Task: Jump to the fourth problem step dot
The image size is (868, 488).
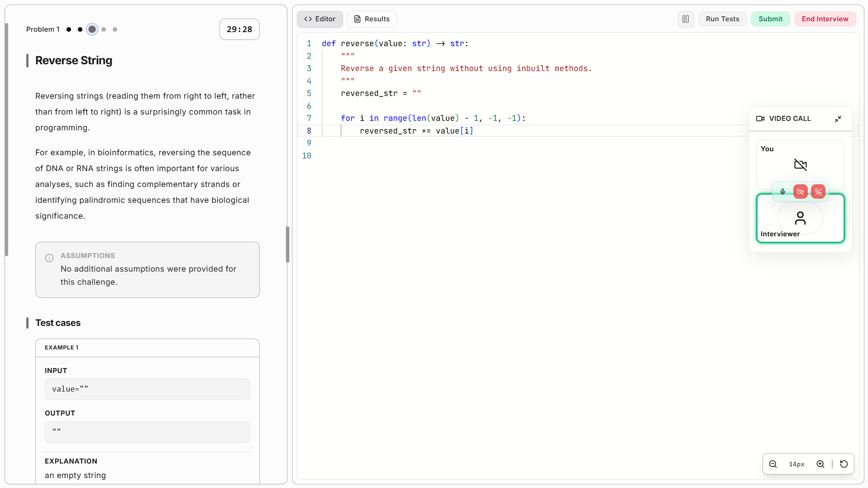Action: (x=104, y=29)
